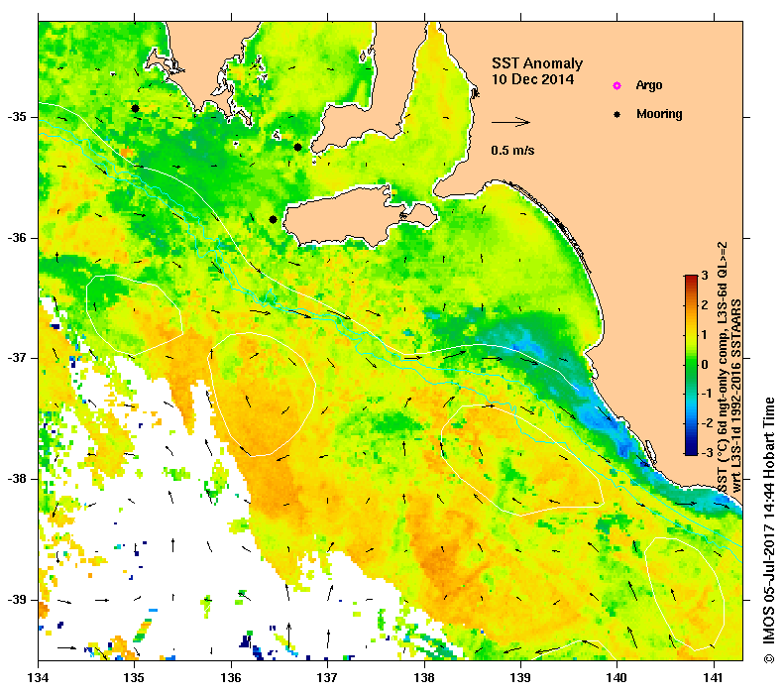This screenshot has height=694, width=784.
Task: Click the latitude label -38
Action: pyautogui.click(x=18, y=479)
